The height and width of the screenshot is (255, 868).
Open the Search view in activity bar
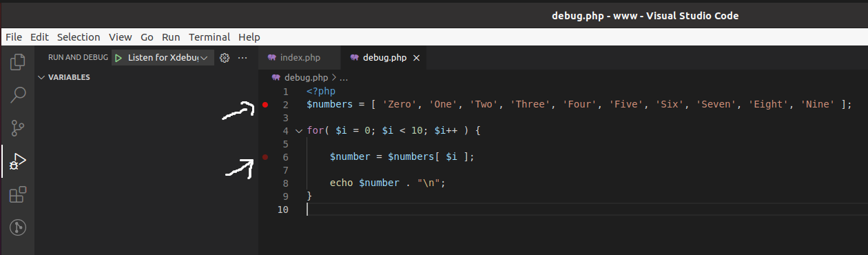pyautogui.click(x=17, y=95)
